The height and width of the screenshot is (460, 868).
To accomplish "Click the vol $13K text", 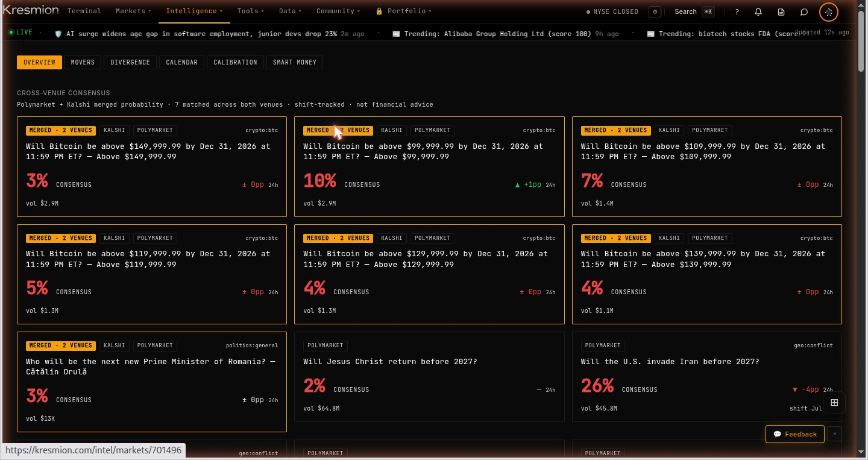I will (40, 418).
